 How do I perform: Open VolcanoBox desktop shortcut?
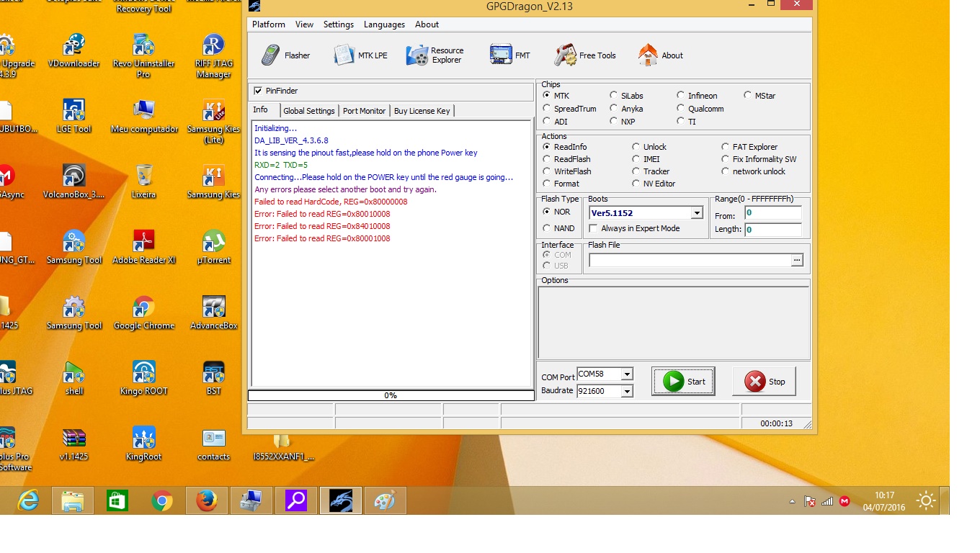point(73,181)
